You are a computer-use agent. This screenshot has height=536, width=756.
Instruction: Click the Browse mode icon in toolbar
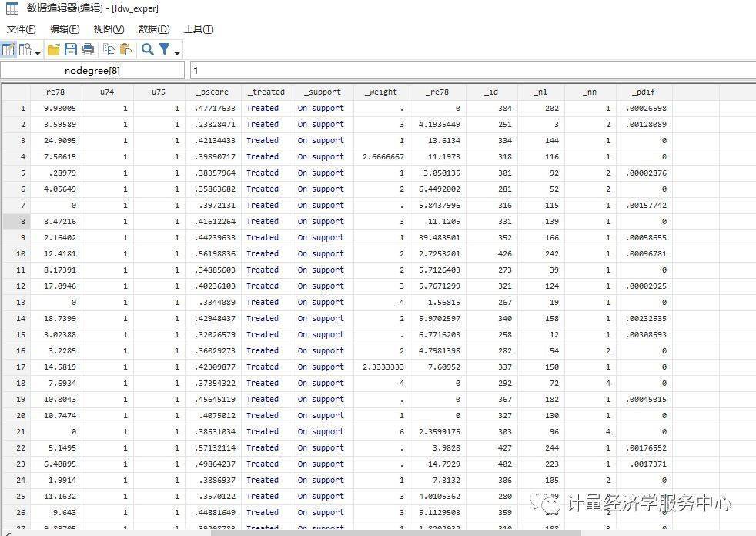(x=25, y=50)
